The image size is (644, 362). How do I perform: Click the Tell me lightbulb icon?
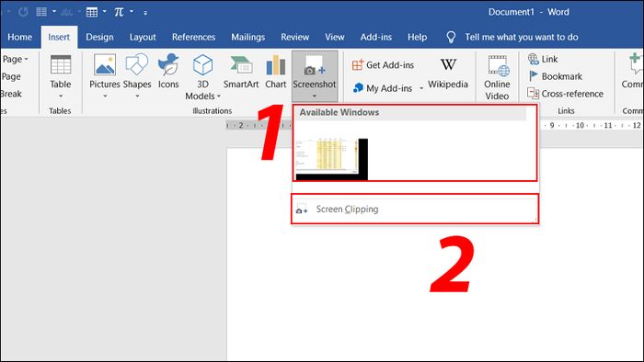click(451, 37)
